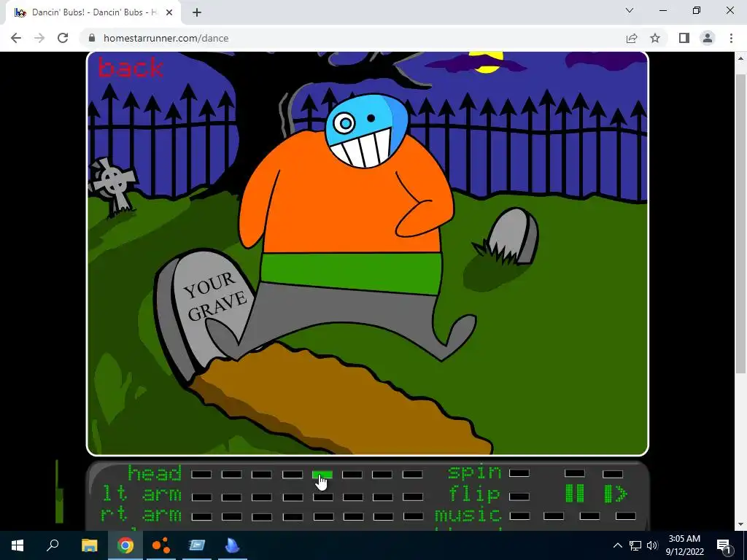Toggle the eighth head move button

coord(413,474)
